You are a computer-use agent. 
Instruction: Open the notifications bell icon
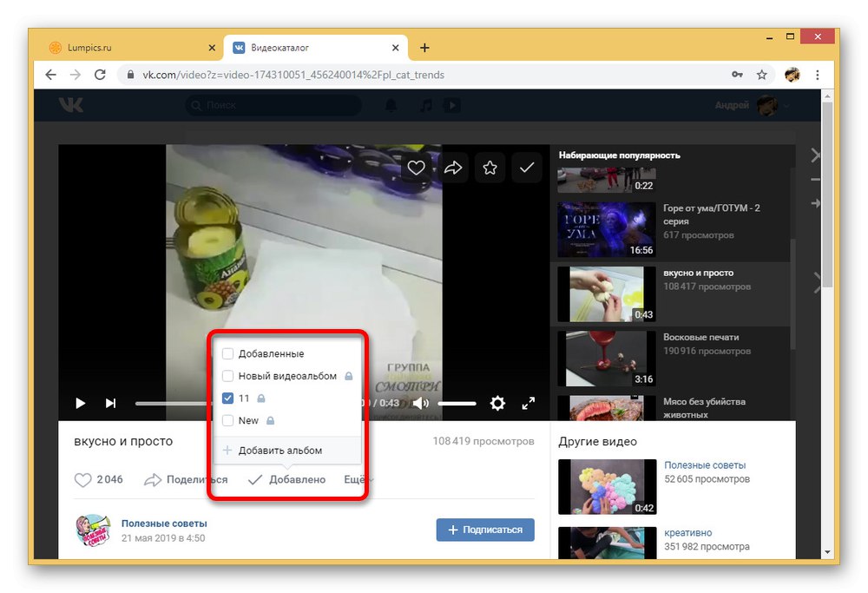tap(391, 105)
